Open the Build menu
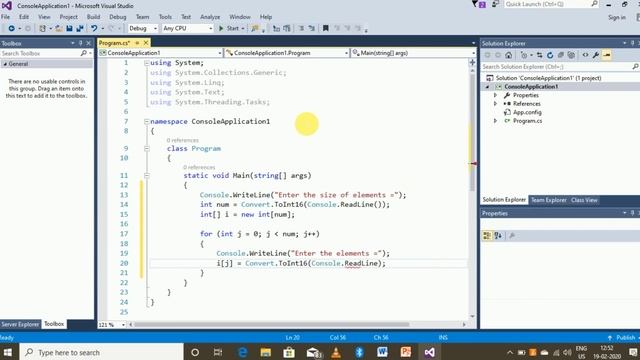Image resolution: width=640 pixels, height=360 pixels. tap(93, 17)
